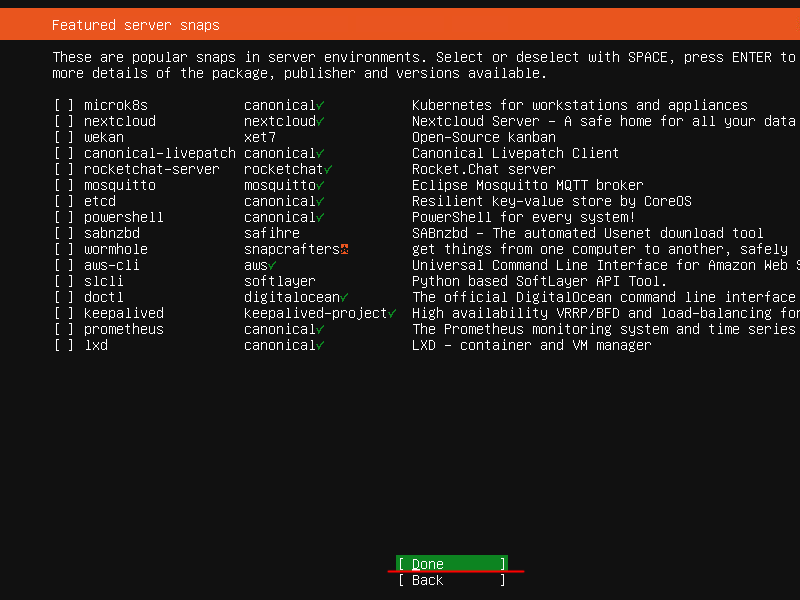
Task: Click the microk8s snap name
Action: [x=116, y=105]
